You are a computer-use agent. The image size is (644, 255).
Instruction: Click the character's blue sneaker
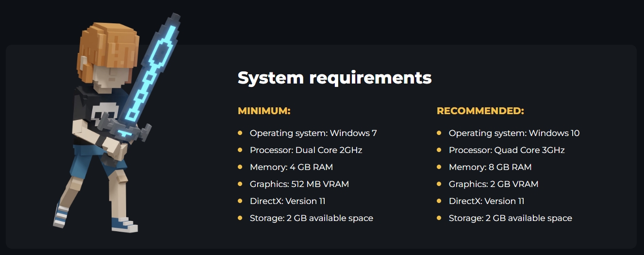[x=123, y=224]
